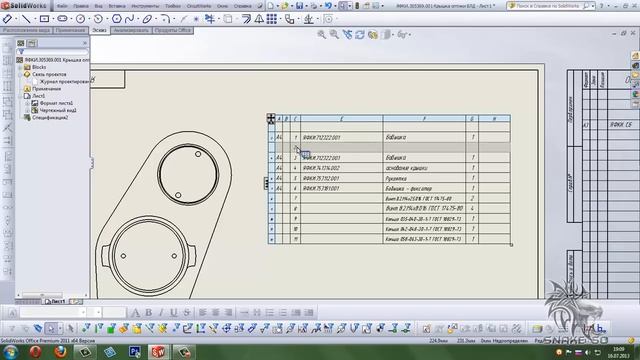This screenshot has width=640, height=360.
Task: Switch to the Примечания tab
Action: 70,30
